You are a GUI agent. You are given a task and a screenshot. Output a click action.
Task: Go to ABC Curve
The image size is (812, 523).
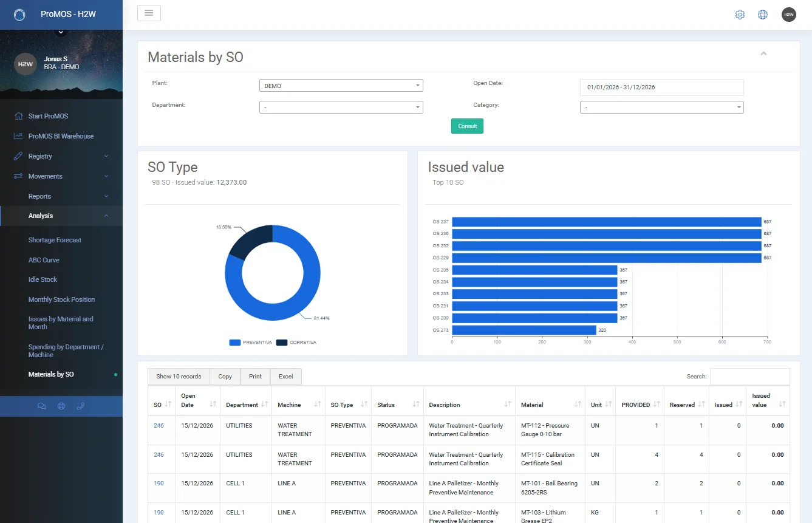44,260
